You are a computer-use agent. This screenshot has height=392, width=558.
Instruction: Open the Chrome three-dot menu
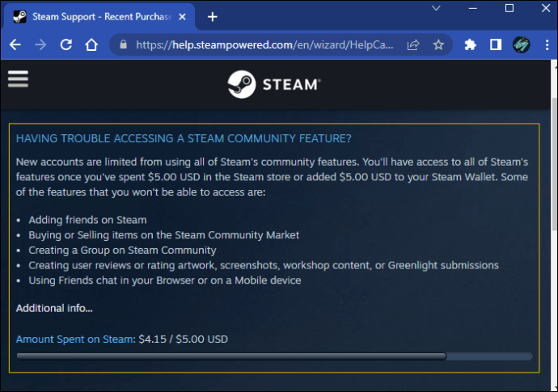(x=547, y=44)
